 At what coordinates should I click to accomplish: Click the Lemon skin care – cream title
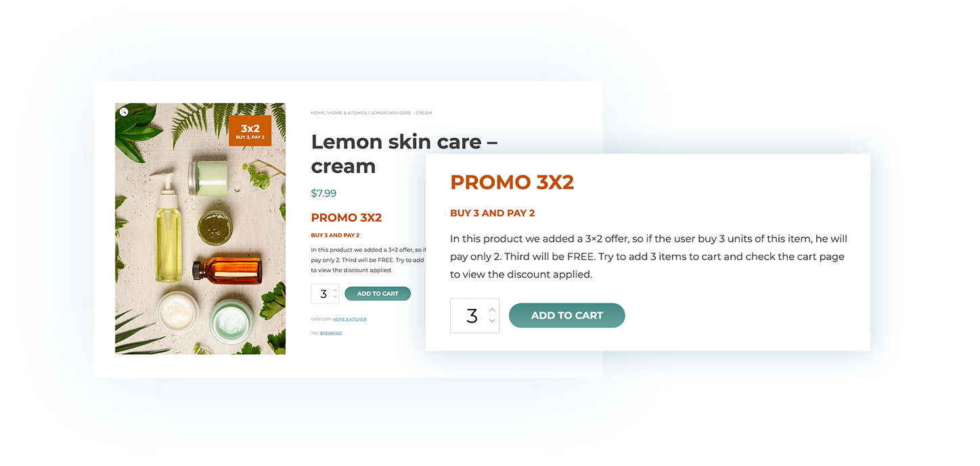pyautogui.click(x=404, y=154)
